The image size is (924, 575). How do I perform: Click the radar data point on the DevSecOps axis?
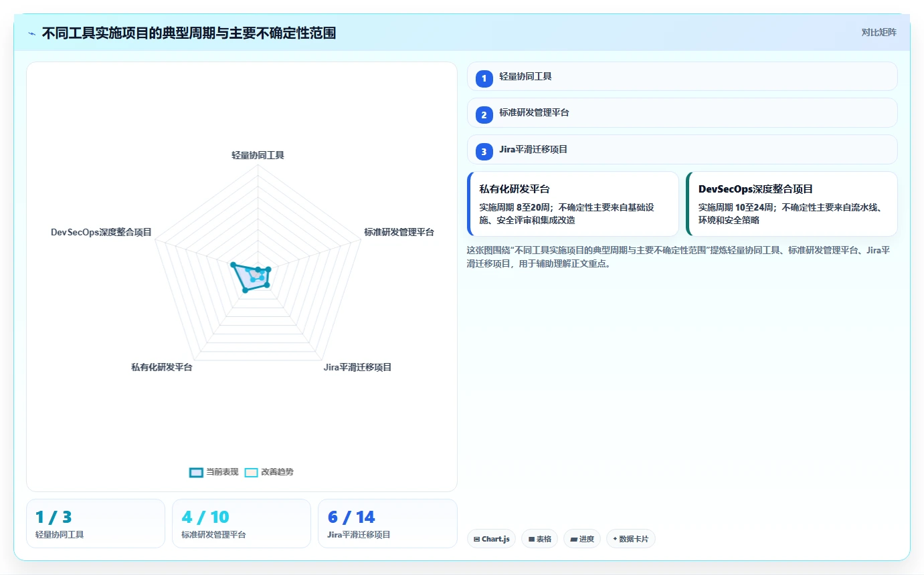click(233, 265)
